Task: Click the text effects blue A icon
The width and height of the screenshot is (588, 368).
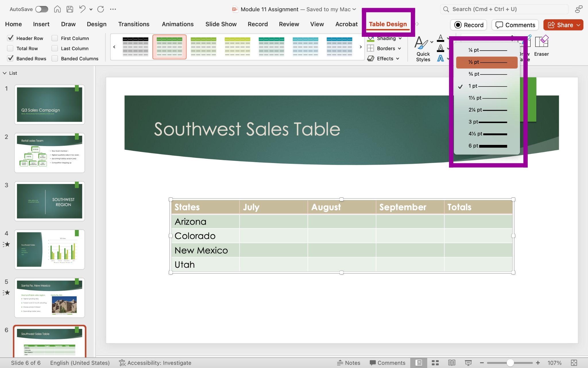Action: [440, 59]
